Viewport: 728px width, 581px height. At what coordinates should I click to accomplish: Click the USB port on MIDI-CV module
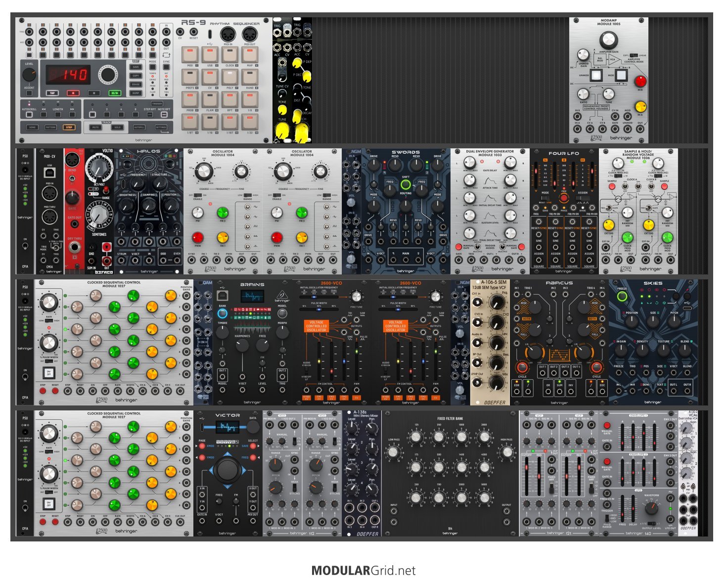50,172
